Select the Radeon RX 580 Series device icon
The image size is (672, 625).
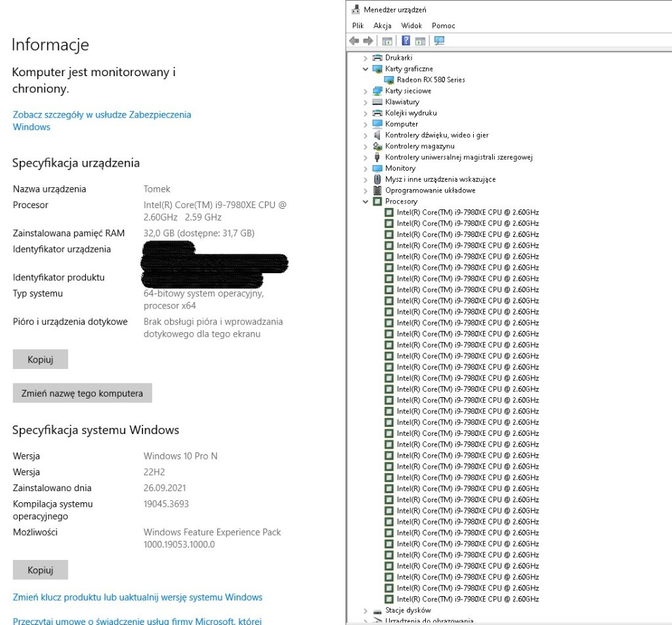(x=388, y=80)
